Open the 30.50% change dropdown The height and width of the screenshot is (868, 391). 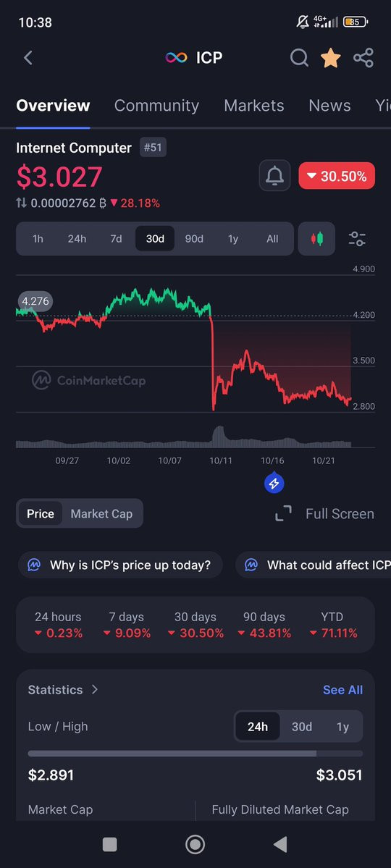point(337,176)
